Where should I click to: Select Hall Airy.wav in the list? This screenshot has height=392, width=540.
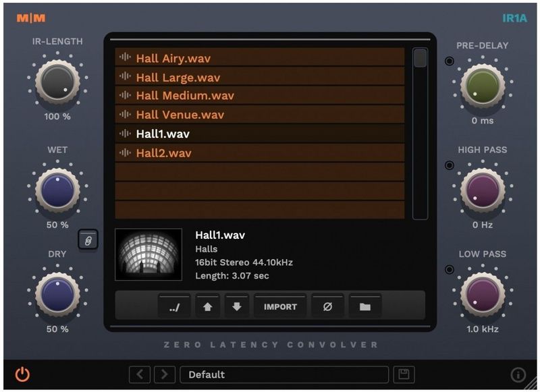pos(260,57)
